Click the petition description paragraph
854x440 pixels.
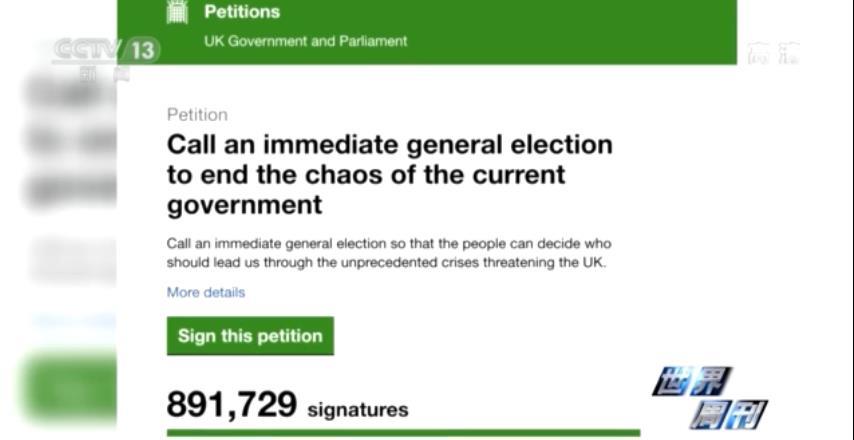click(388, 253)
